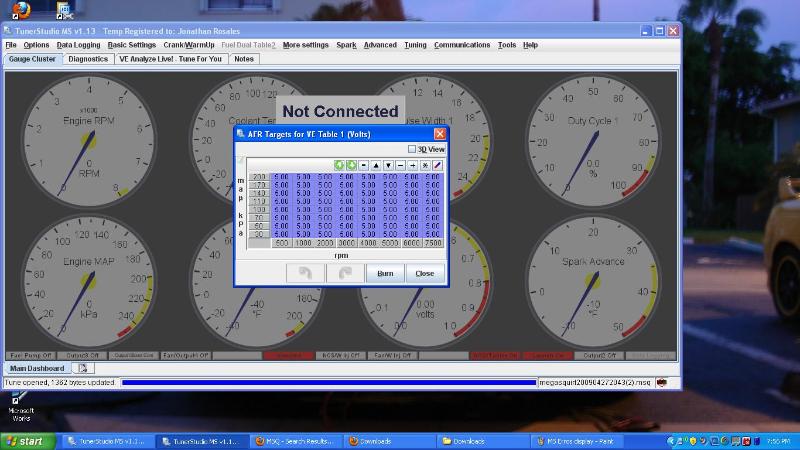Image resolution: width=800 pixels, height=450 pixels.
Task: Switch to the Diagnostics tab
Action: click(88, 59)
